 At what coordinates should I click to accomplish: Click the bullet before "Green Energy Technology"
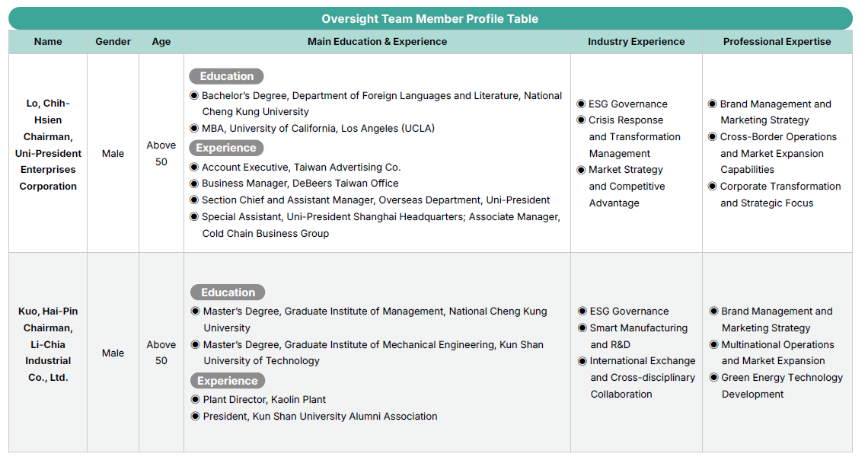click(714, 378)
